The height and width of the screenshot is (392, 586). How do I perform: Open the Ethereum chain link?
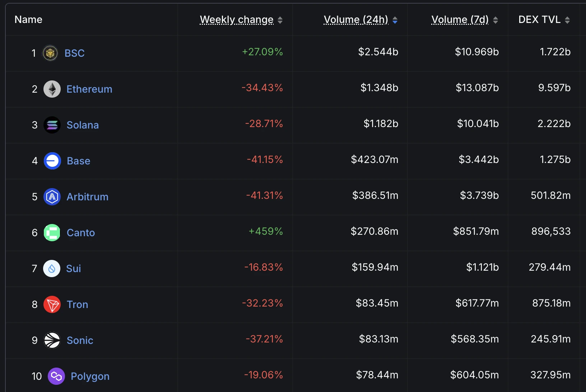click(89, 89)
